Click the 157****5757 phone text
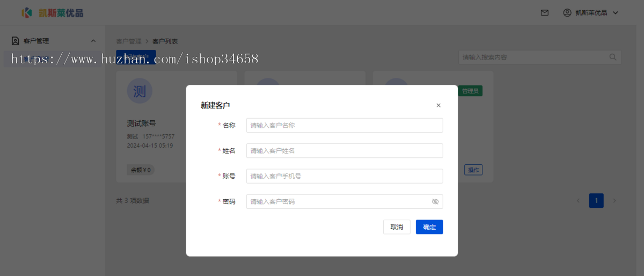Viewport: 644px width, 276px height. [x=158, y=136]
